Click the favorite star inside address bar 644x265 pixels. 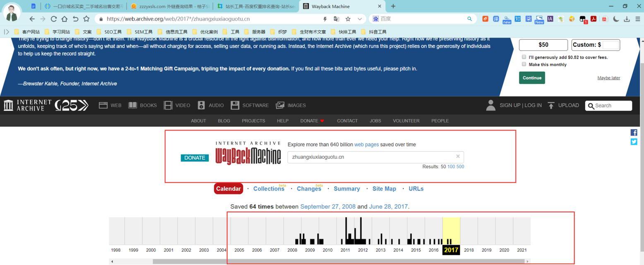(x=348, y=19)
